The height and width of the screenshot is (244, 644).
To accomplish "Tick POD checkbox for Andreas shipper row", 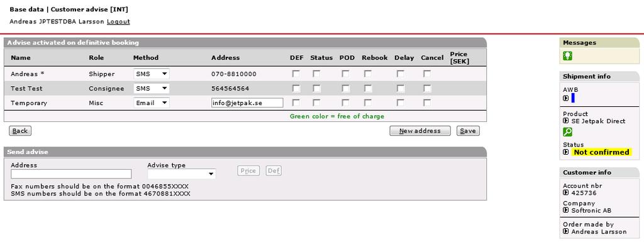I will 345,74.
